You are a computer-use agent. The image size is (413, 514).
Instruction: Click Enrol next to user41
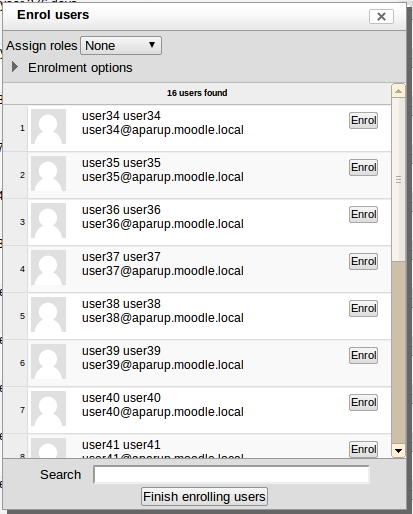tap(363, 449)
